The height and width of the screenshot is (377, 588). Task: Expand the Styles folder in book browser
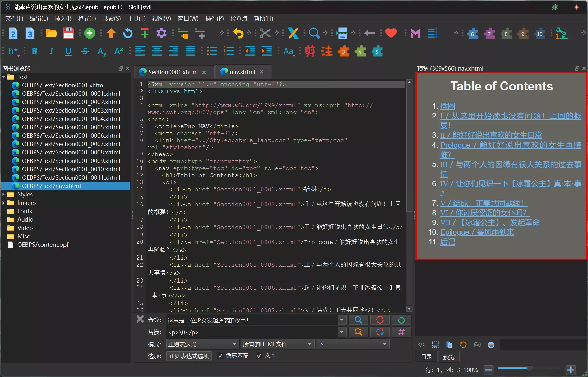(x=4, y=195)
